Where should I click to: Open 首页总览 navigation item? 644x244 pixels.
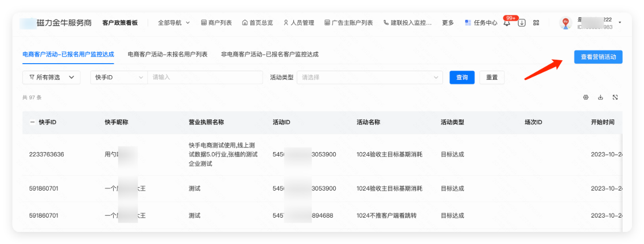pyautogui.click(x=257, y=23)
